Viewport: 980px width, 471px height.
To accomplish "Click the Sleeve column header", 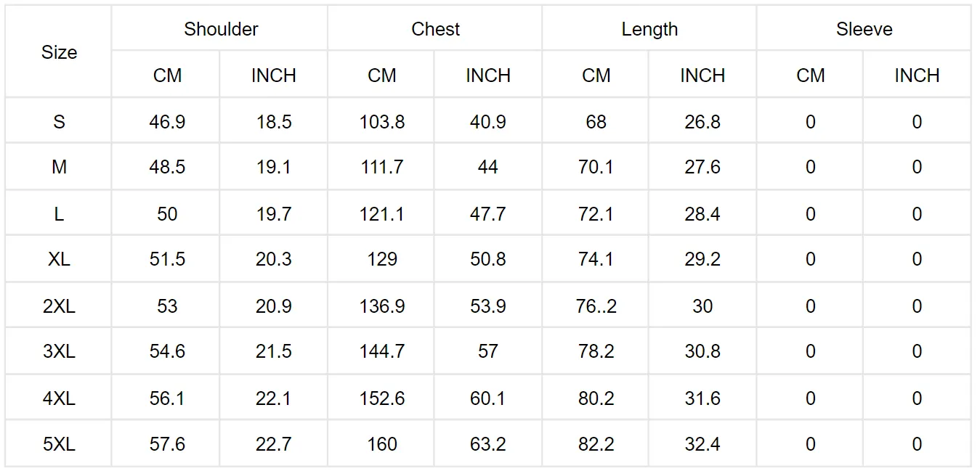I will (x=864, y=29).
